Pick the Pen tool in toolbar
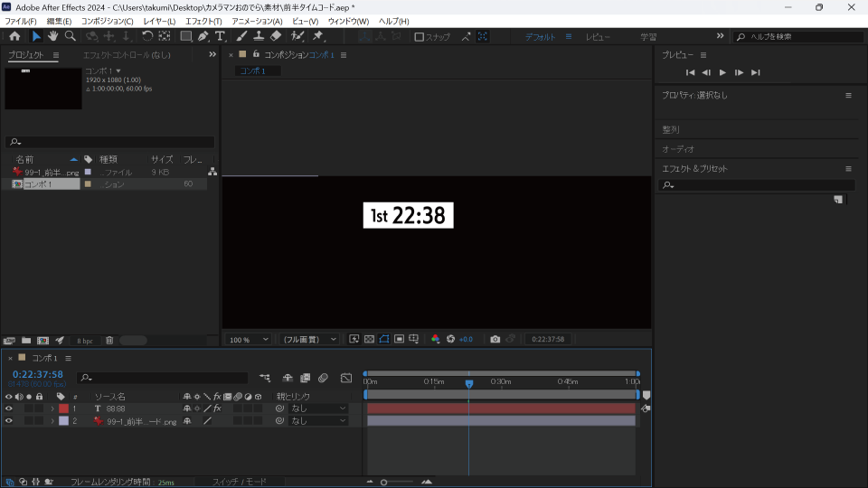Image resolution: width=868 pixels, height=488 pixels. [203, 36]
